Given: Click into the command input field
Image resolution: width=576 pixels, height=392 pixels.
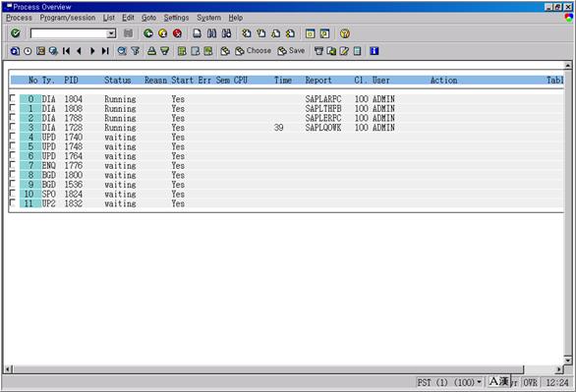Looking at the screenshot, I should click(x=69, y=33).
